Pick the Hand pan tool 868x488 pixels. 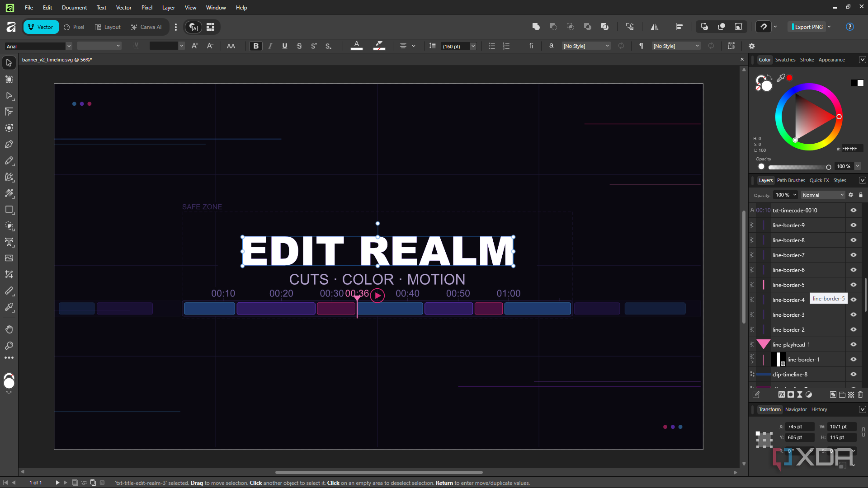tap(9, 329)
